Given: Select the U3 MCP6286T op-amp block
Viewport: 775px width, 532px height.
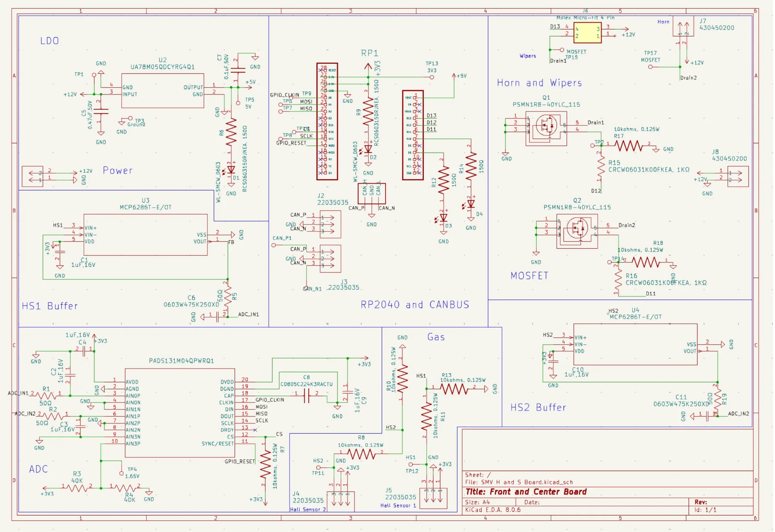Looking at the screenshot, I should (146, 235).
